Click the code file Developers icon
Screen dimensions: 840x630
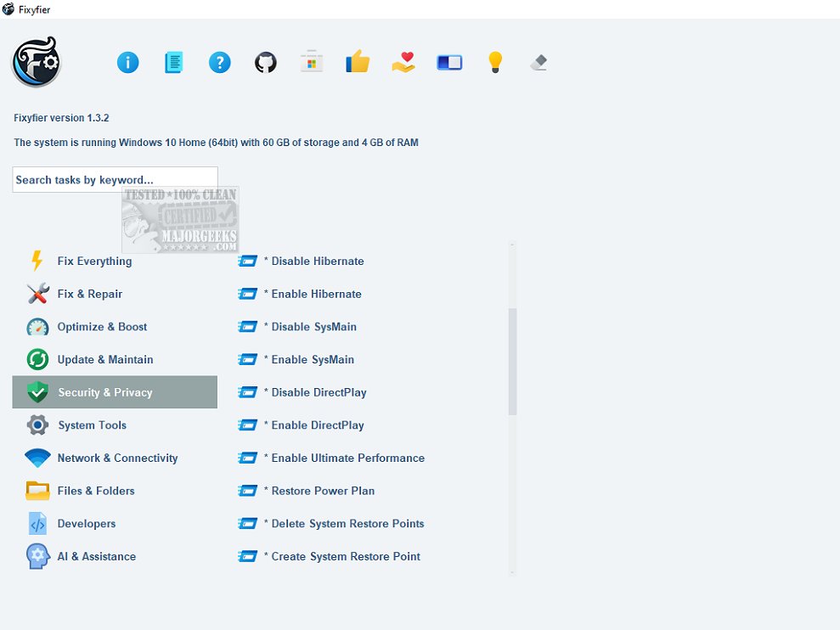tap(37, 523)
